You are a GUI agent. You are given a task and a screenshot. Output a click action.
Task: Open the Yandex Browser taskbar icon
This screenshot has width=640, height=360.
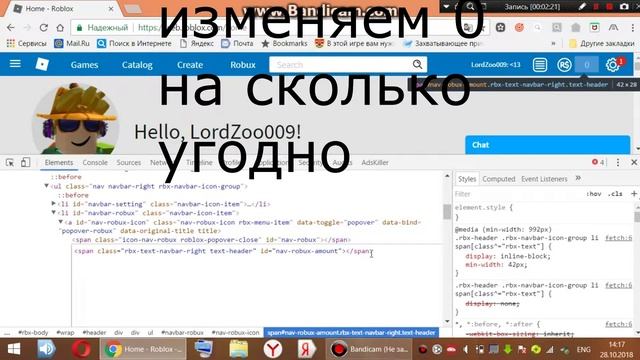coord(273,349)
